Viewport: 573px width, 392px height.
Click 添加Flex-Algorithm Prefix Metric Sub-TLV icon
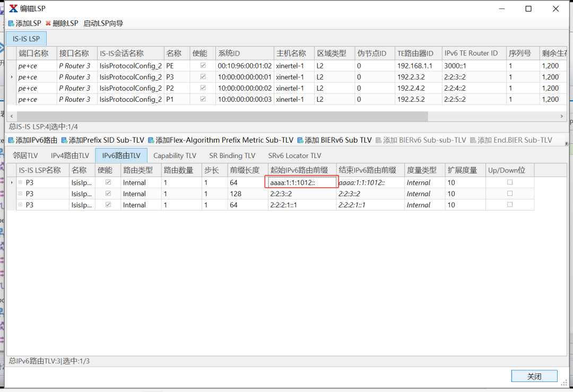tap(151, 141)
